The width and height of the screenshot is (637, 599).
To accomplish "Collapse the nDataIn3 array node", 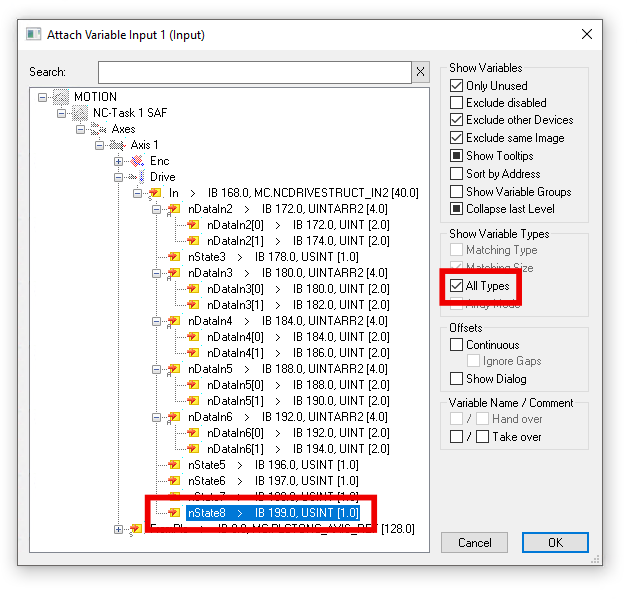I will [156, 273].
